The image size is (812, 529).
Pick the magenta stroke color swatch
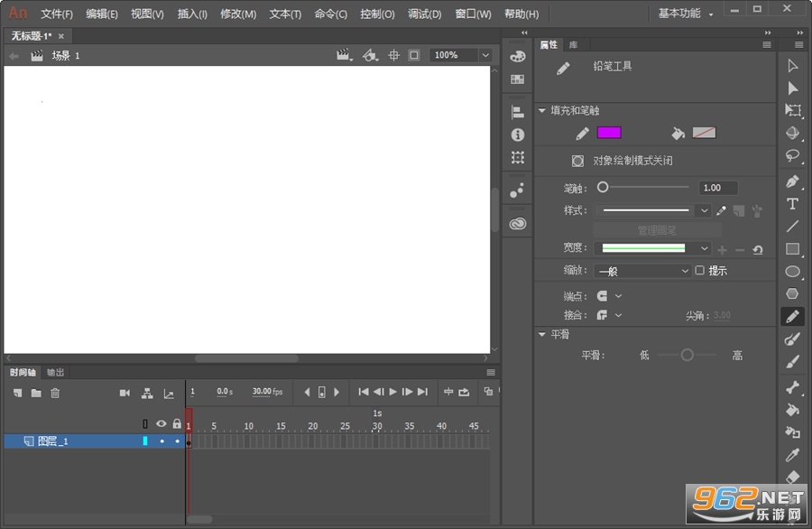coord(609,133)
